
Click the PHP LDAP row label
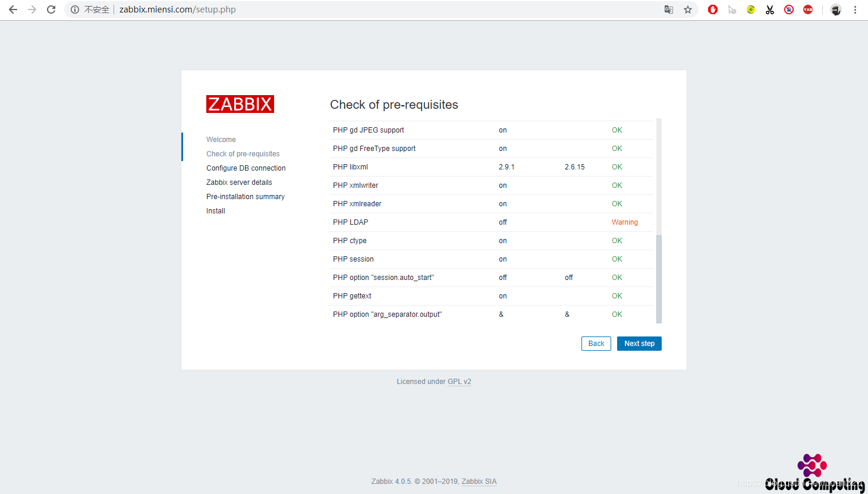[351, 222]
